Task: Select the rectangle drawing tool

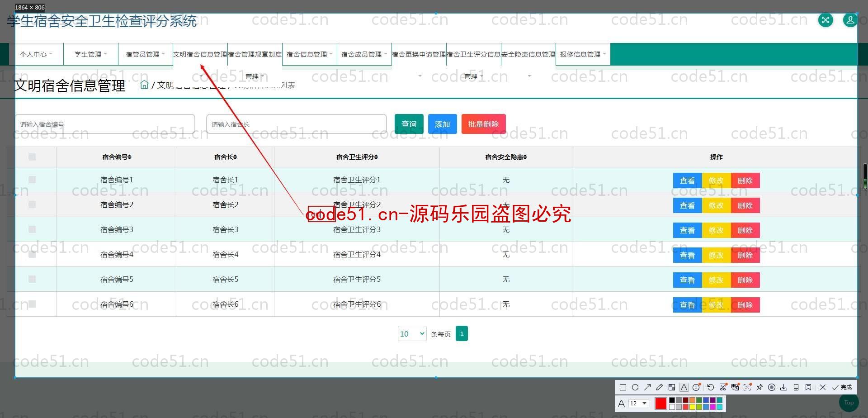Action: [x=623, y=387]
